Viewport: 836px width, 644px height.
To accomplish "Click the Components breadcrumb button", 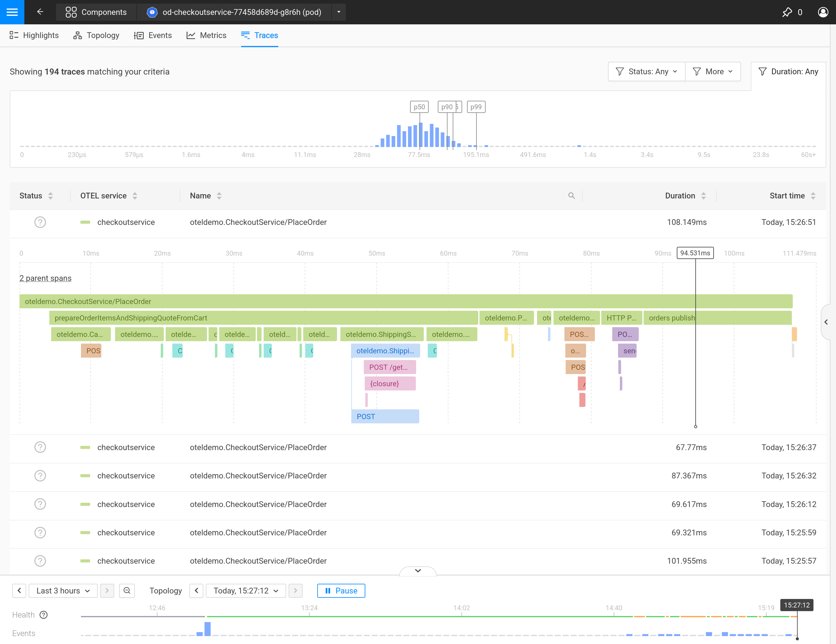I will coord(96,12).
